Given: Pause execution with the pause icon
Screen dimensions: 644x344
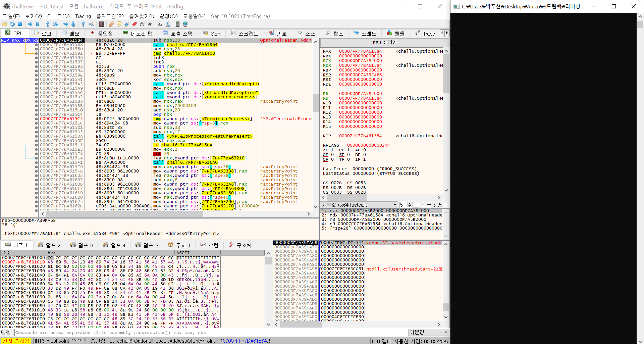Looking at the screenshot, I should pyautogui.click(x=38, y=24).
